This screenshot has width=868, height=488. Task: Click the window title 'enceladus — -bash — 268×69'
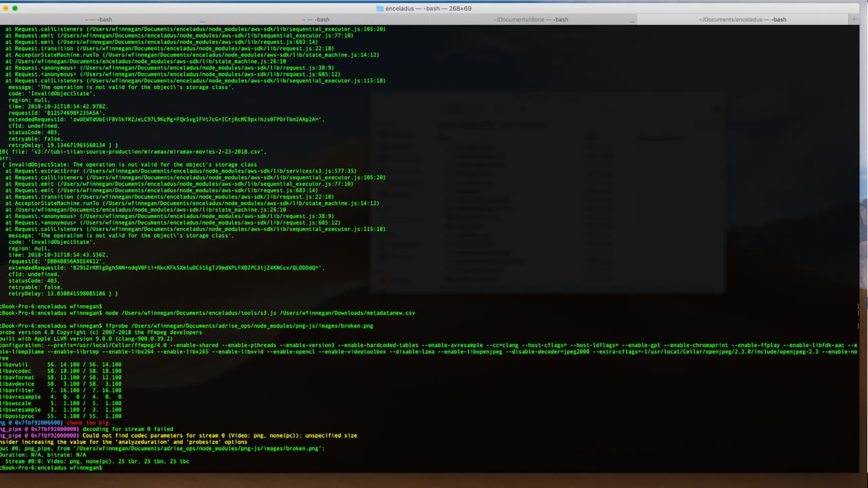[428, 8]
